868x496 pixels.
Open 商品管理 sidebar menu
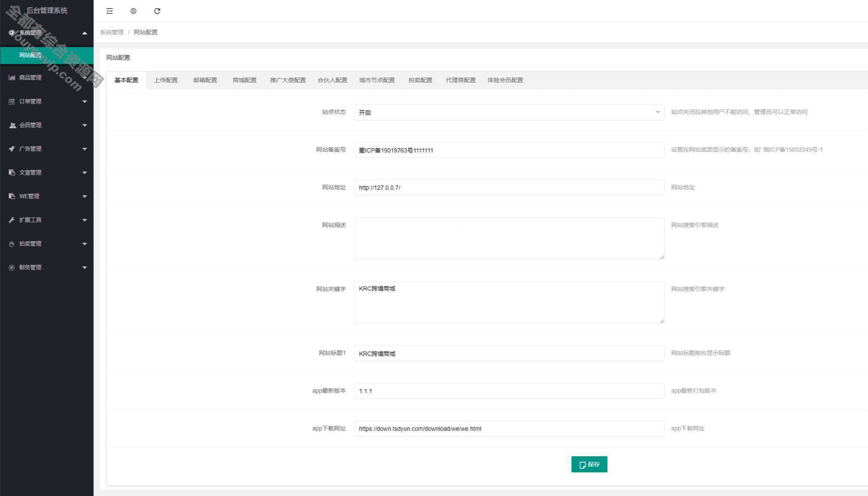47,78
